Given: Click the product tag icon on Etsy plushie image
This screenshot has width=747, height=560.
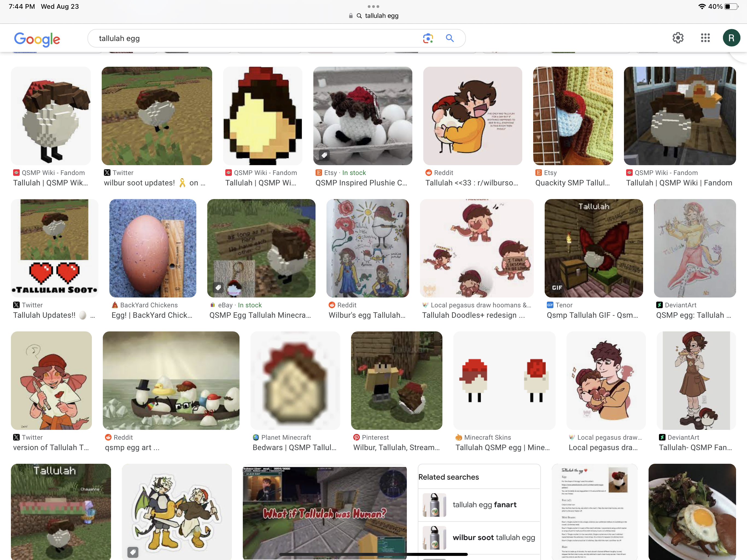Looking at the screenshot, I should click(x=324, y=155).
